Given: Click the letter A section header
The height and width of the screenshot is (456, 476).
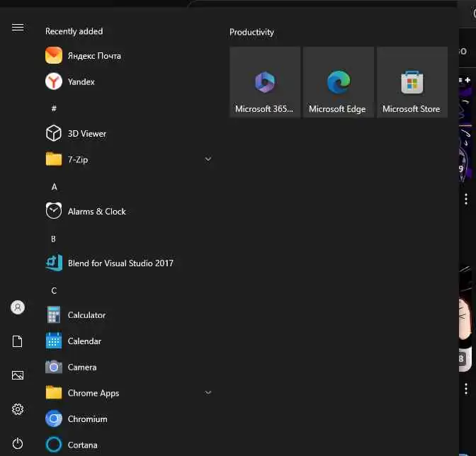Looking at the screenshot, I should [54, 187].
